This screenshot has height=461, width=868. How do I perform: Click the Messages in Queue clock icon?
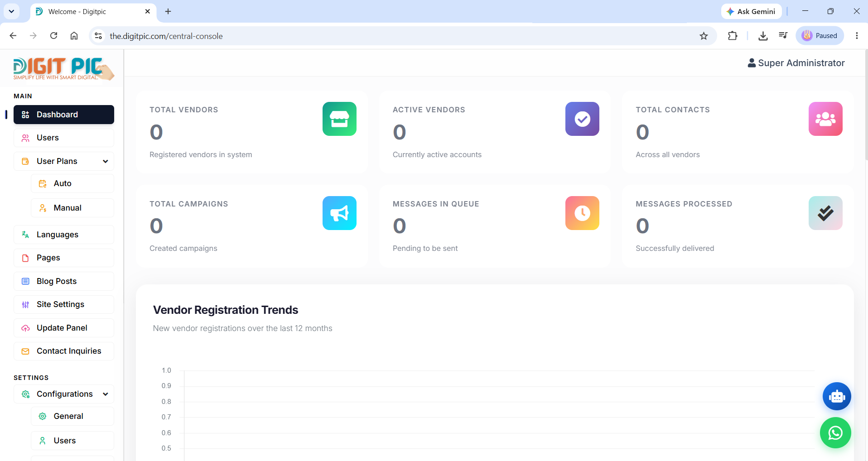pos(582,213)
